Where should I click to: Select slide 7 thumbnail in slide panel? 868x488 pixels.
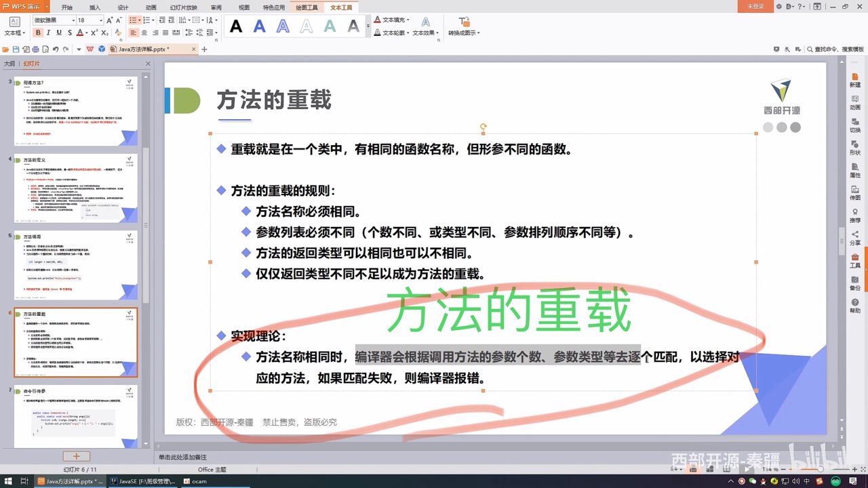tap(75, 415)
